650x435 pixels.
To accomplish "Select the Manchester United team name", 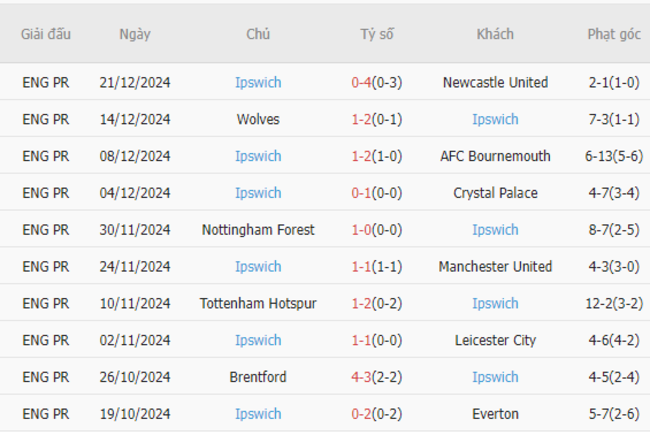I will click(495, 267).
